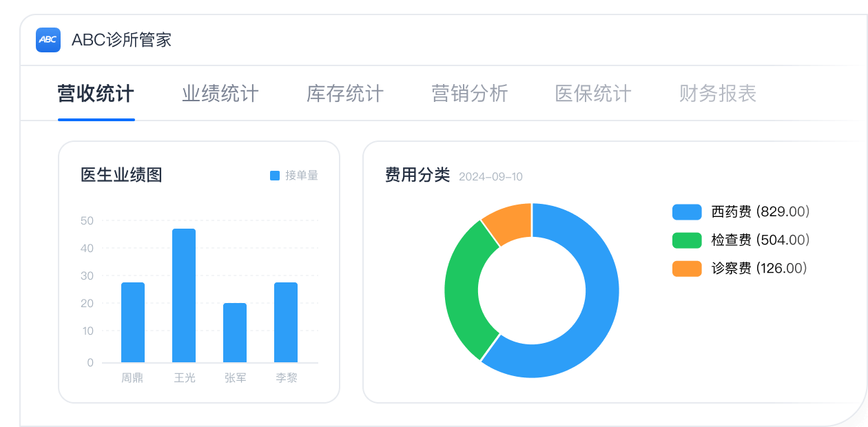Select the tallest bar for 王光

[184, 295]
